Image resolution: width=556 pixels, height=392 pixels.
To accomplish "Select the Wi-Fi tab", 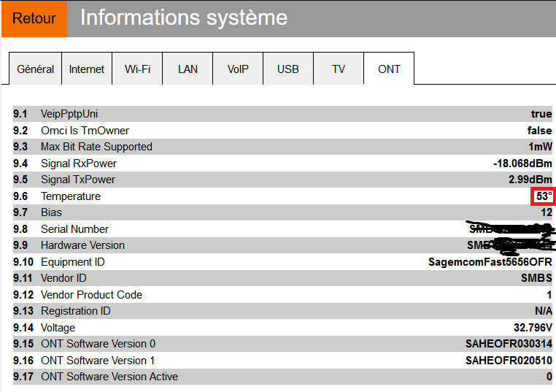I will tap(137, 69).
